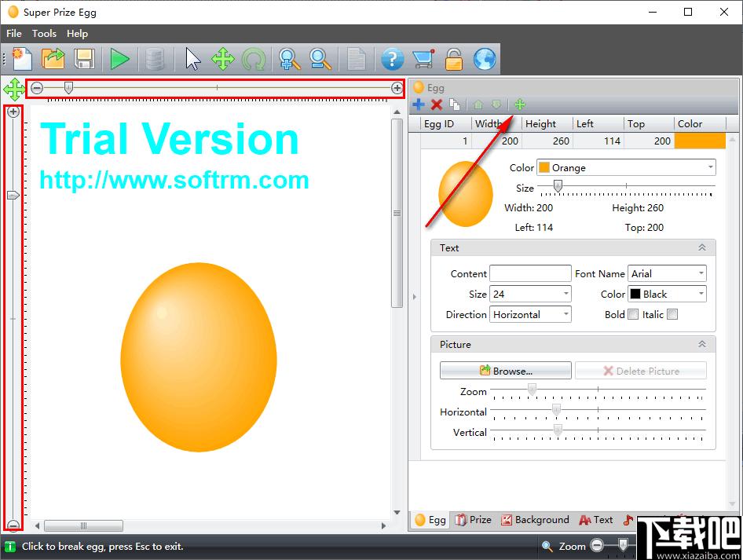Start the game with the green play icon
This screenshot has height=560, width=743.
click(x=119, y=59)
